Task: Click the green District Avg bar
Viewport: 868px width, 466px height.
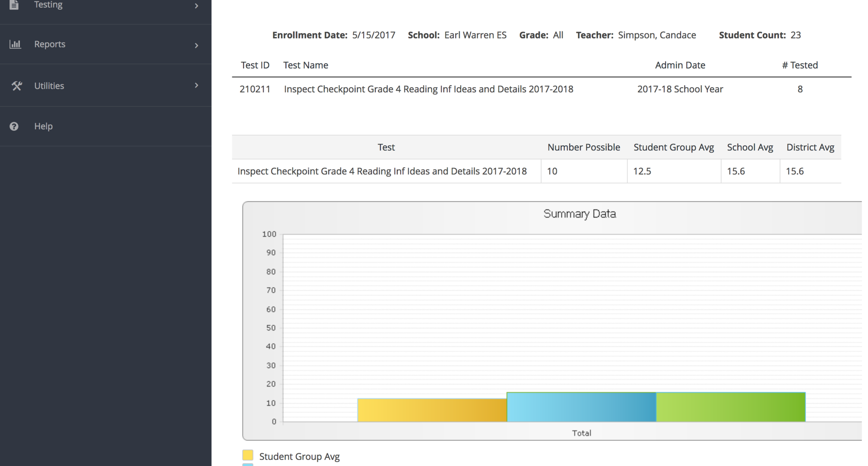Action: pos(730,407)
